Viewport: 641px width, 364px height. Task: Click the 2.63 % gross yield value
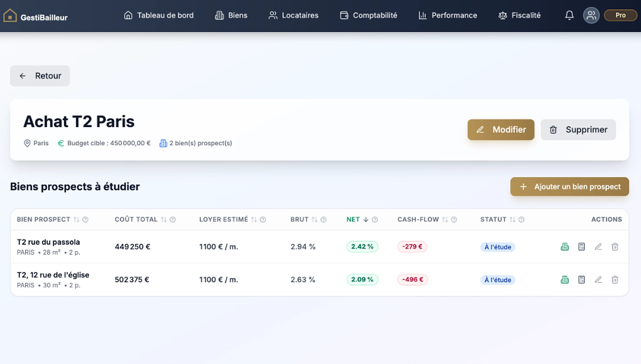[303, 280]
